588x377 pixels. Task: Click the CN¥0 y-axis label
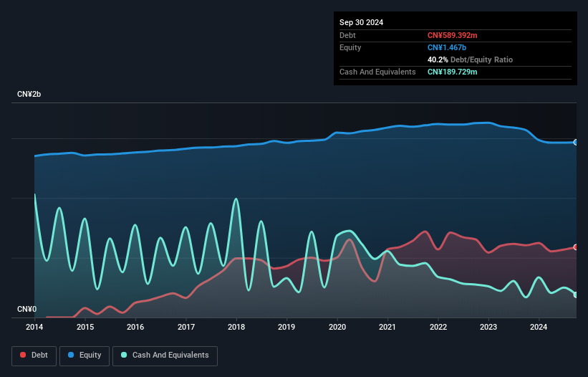(x=26, y=310)
